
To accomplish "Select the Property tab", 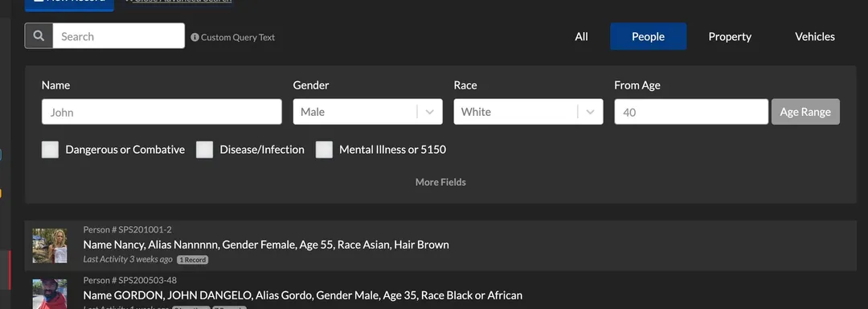I will (730, 36).
